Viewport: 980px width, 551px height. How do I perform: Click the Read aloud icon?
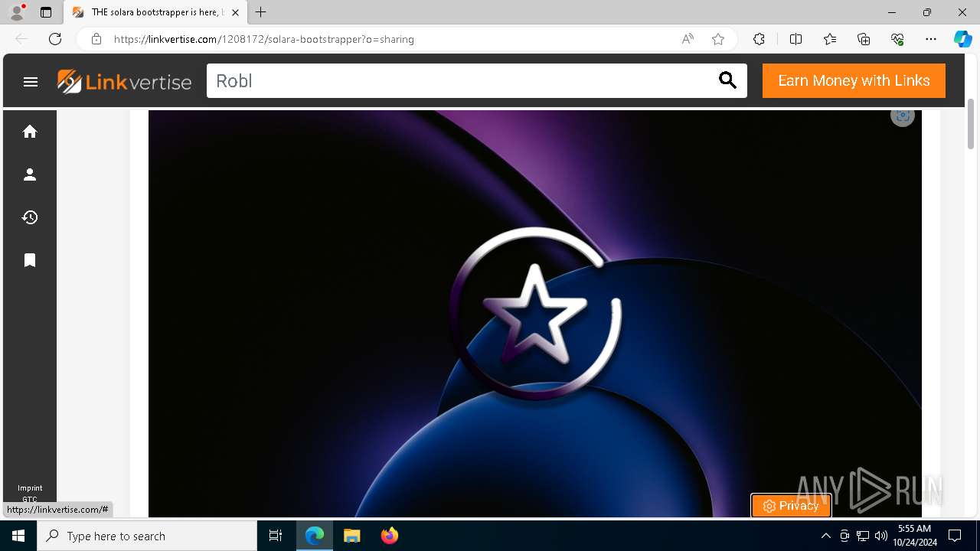(688, 39)
